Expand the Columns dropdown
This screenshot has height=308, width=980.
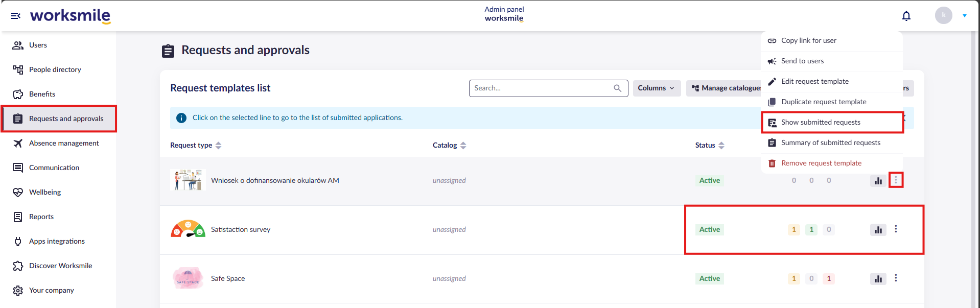click(x=657, y=88)
